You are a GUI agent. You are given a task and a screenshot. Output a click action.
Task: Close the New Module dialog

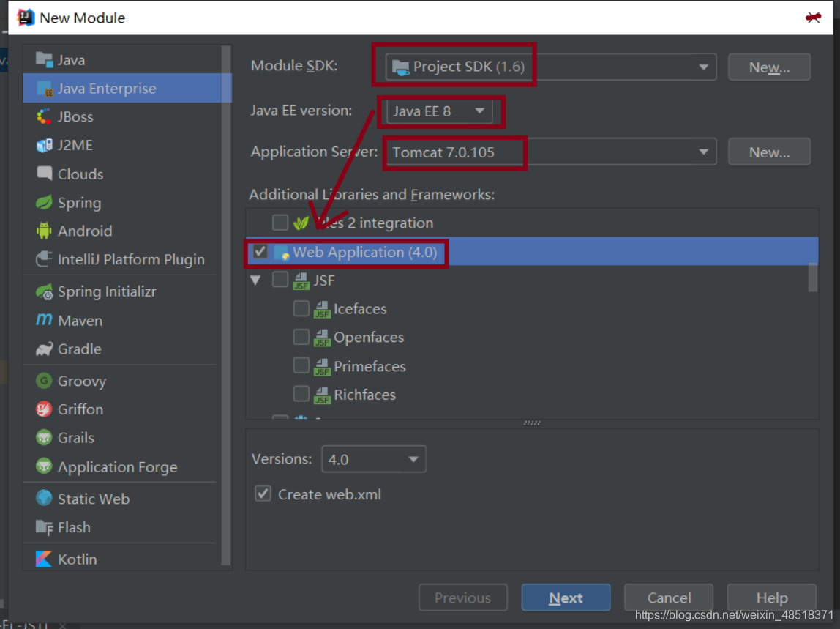pos(813,17)
